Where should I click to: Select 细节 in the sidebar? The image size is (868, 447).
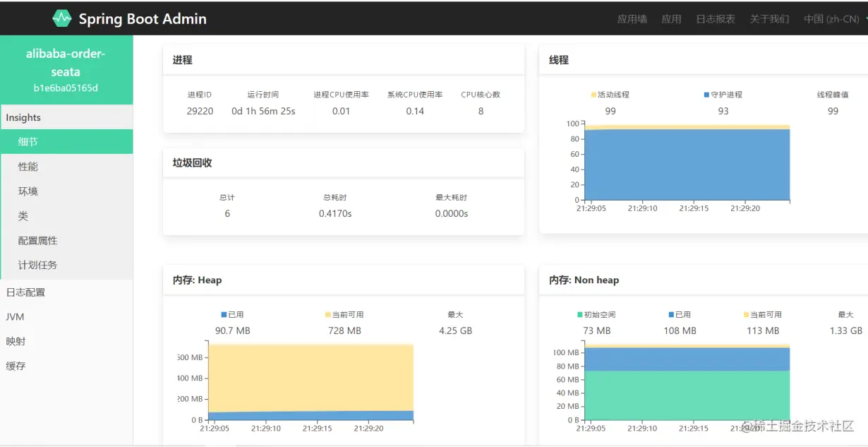point(66,142)
